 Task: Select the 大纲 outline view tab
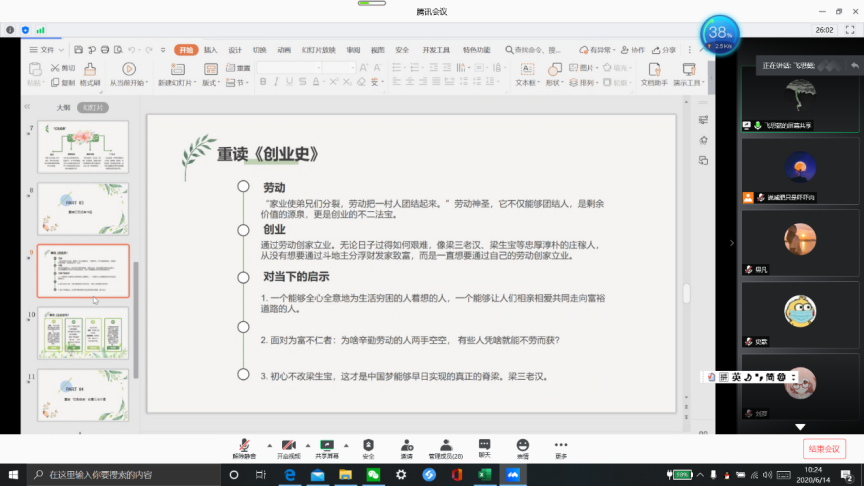pyautogui.click(x=63, y=107)
